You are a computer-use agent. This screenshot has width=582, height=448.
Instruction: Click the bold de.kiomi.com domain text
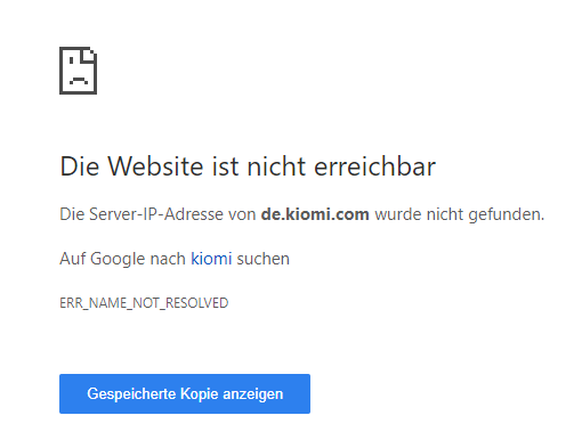pos(315,214)
